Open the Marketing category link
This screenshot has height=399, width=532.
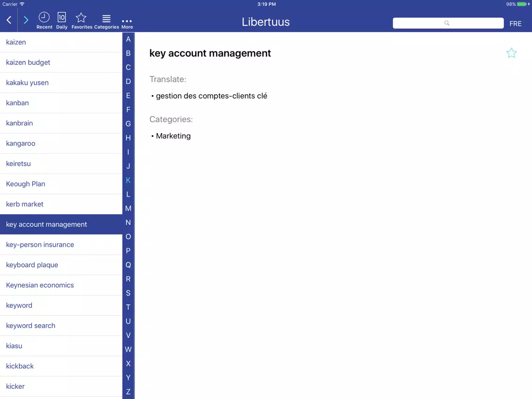coord(173,136)
